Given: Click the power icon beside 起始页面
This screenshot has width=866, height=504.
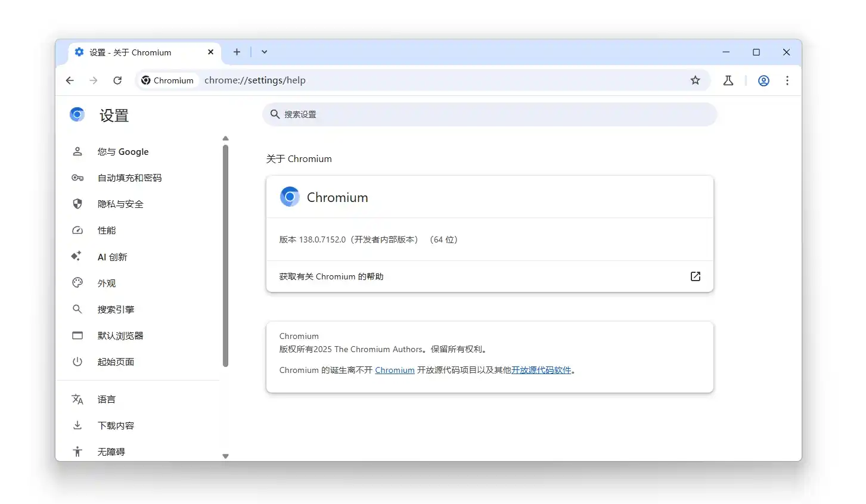Looking at the screenshot, I should pos(77,362).
